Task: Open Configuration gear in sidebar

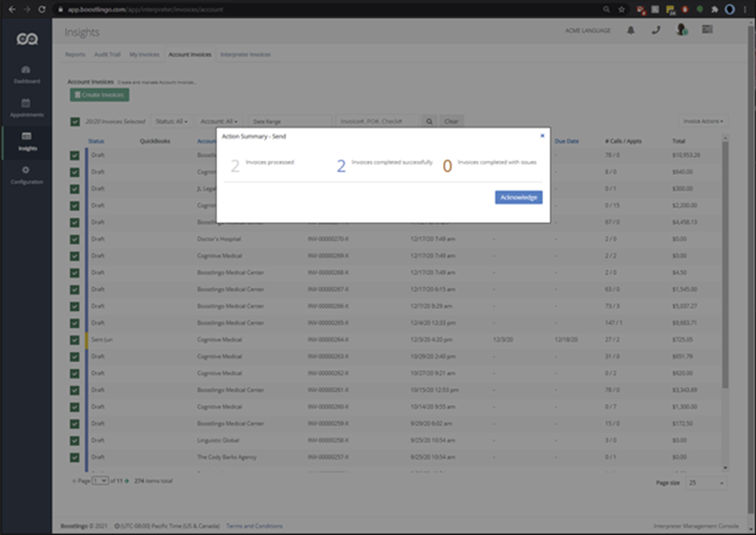Action: point(26,174)
